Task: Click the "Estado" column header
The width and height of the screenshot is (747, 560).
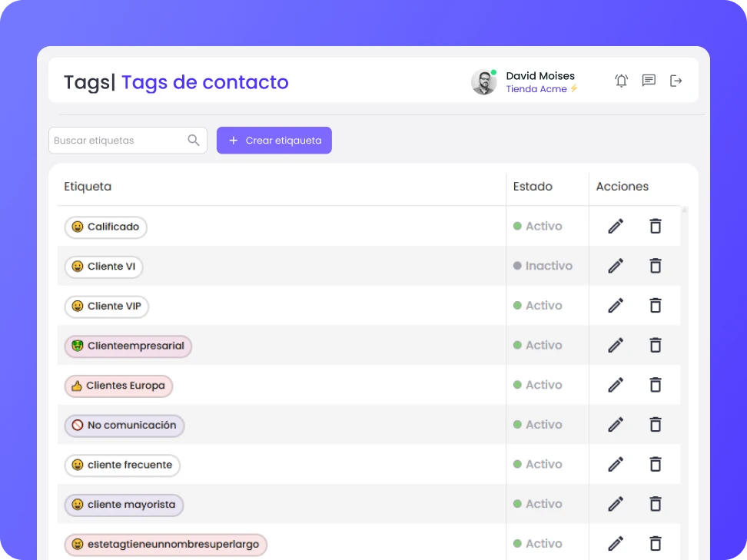Action: coord(531,187)
